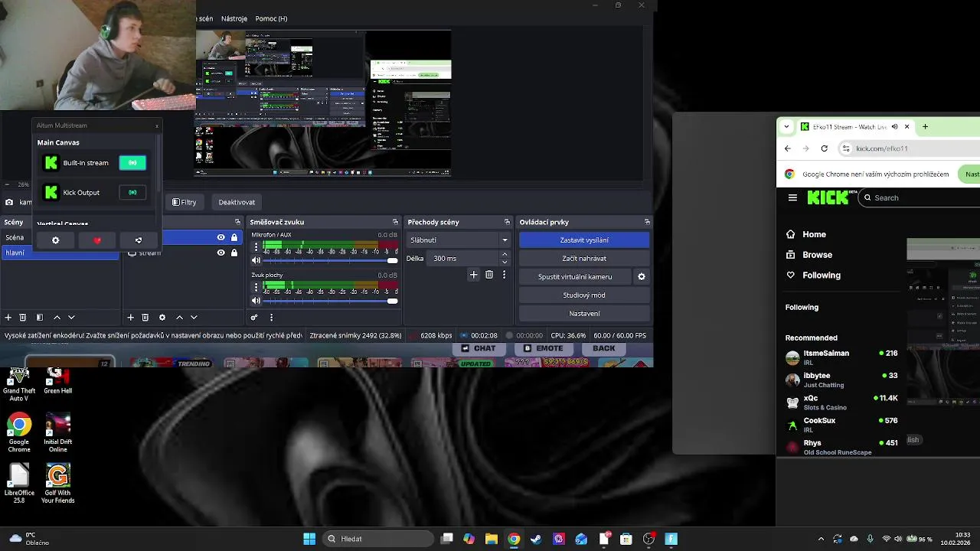Select the hlavní scene
Screen dimensions: 980x551
pyautogui.click(x=60, y=253)
